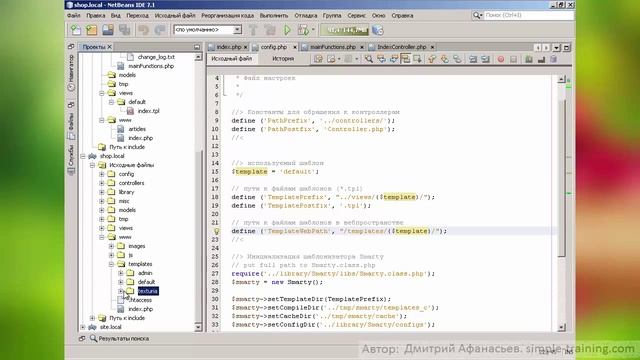Viewport: 640px width, 360px height.
Task: Expand the admin folder under templates
Action: tap(120, 273)
